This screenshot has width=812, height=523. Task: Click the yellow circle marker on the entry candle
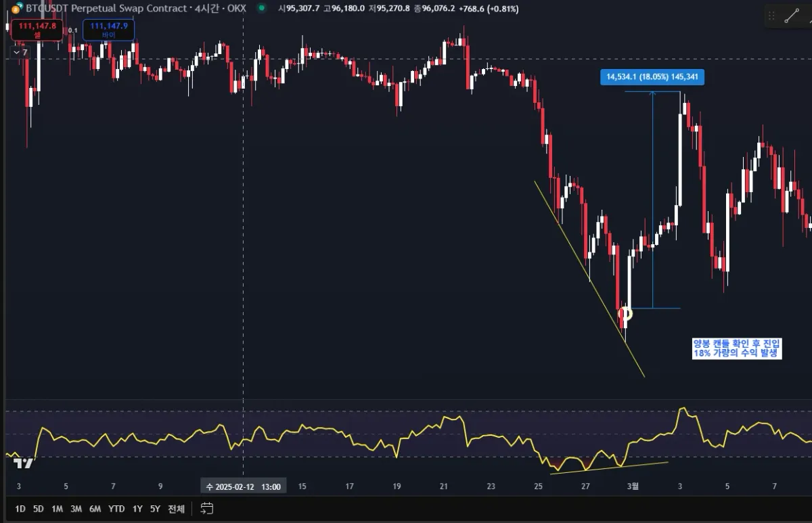[x=626, y=313]
